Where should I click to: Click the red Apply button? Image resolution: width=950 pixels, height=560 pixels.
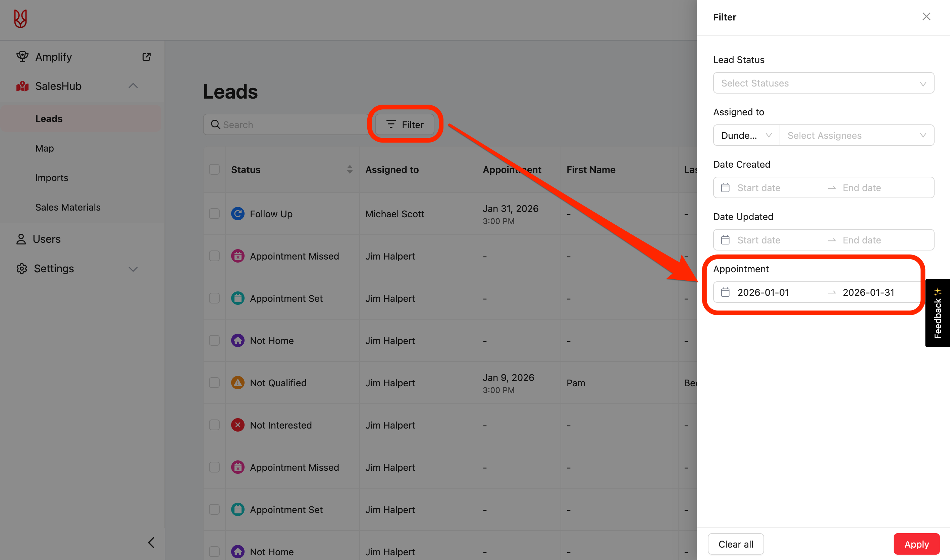coord(916,544)
